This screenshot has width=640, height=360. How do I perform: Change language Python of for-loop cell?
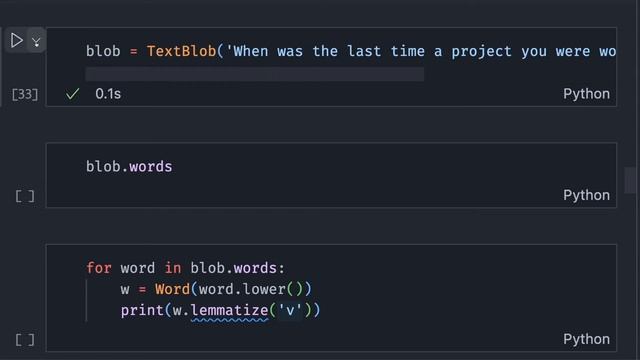coord(586,339)
